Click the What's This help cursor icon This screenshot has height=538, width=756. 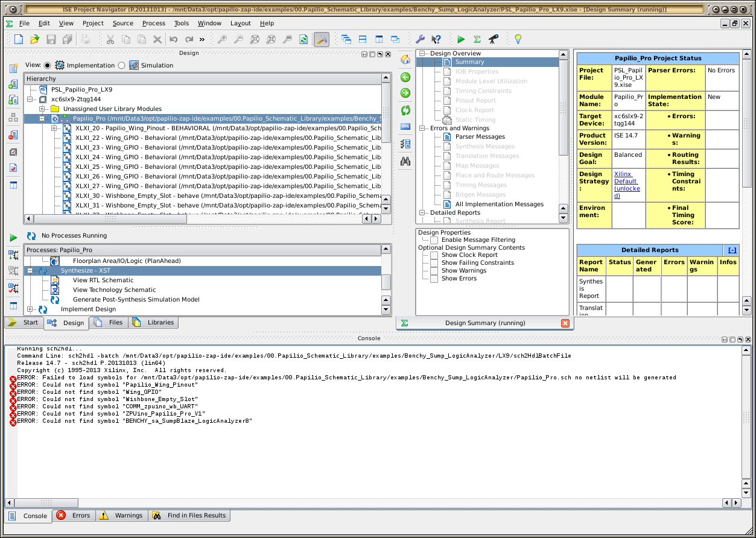click(x=436, y=39)
